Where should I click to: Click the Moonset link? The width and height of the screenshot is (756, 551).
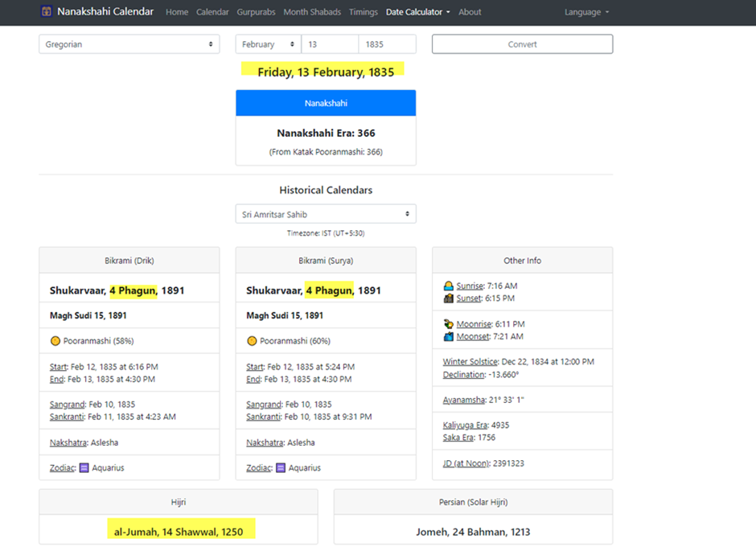(473, 336)
